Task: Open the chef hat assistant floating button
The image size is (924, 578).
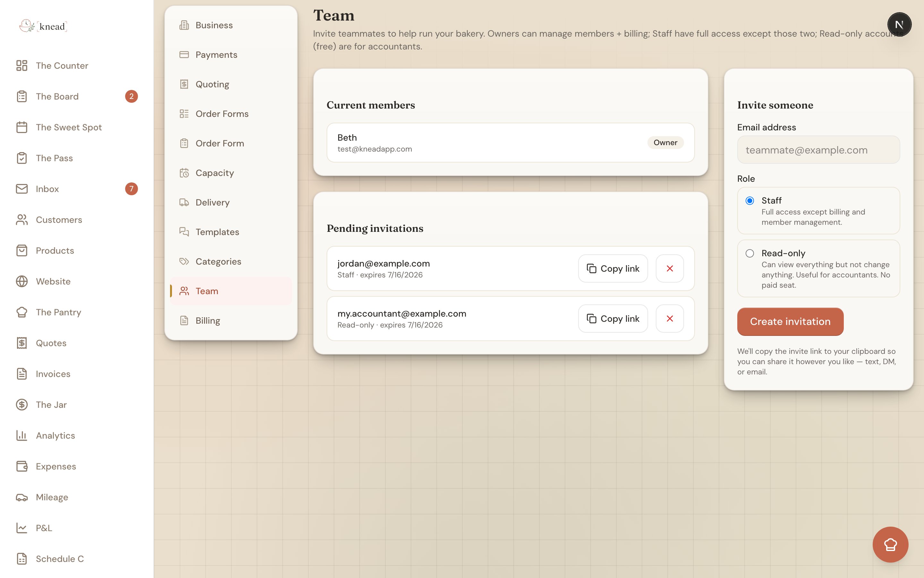Action: [890, 544]
